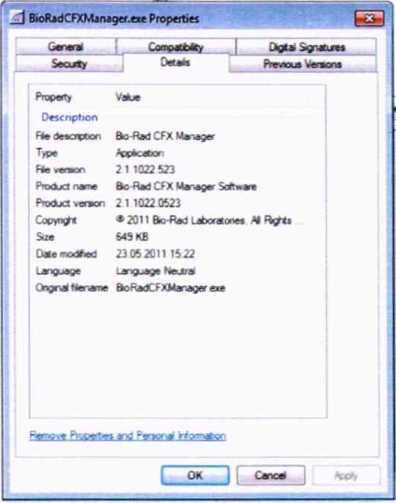Select the Details tab
This screenshot has width=396, height=503.
(175, 62)
